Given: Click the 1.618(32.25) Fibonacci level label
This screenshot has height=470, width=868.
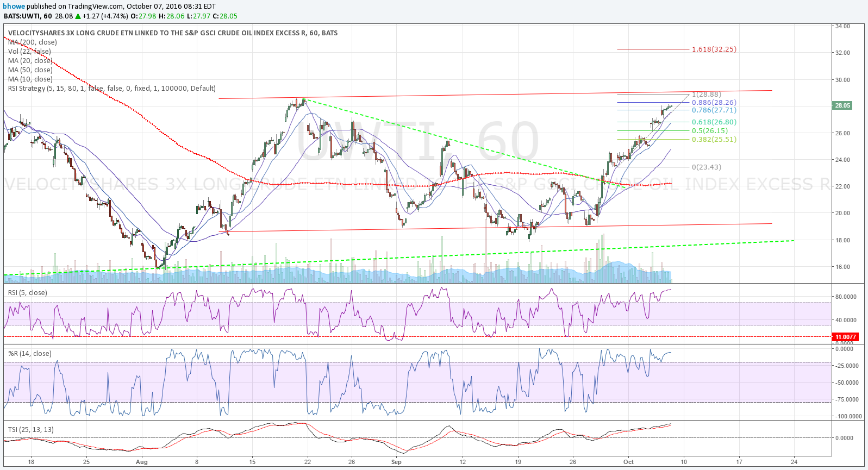Looking at the screenshot, I should tap(714, 49).
